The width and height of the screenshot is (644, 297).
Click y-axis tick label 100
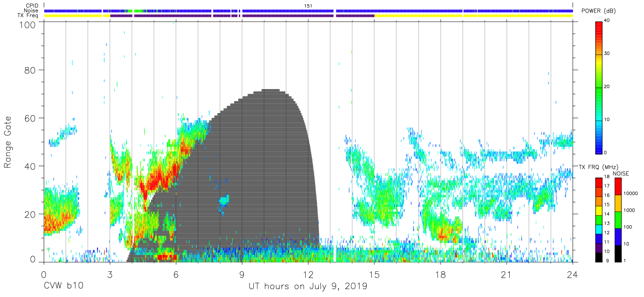pyautogui.click(x=27, y=25)
